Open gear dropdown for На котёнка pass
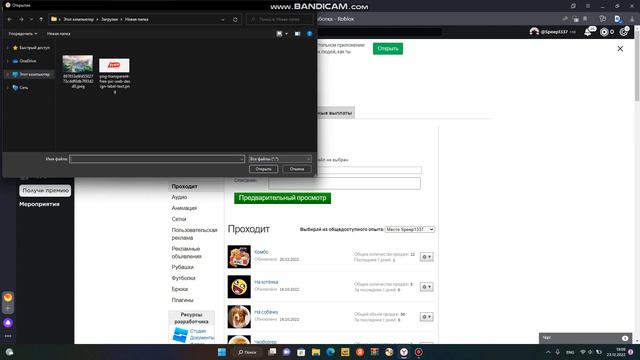The height and width of the screenshot is (360, 640). [x=427, y=287]
